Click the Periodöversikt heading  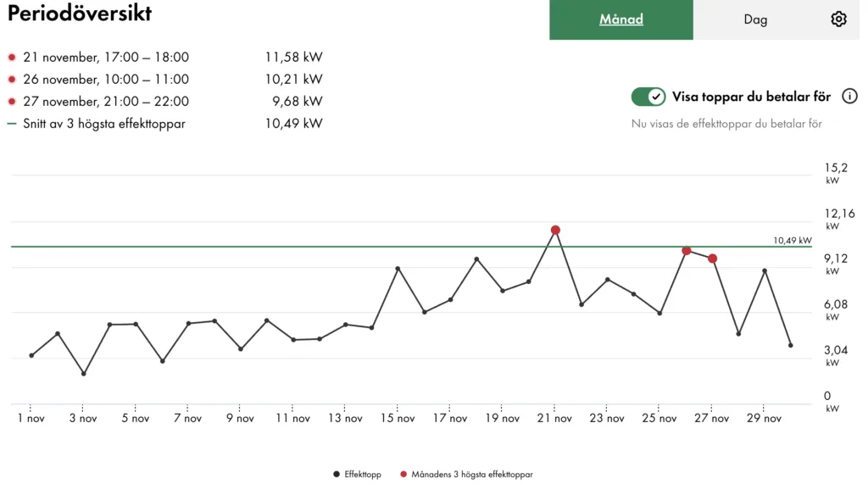(80, 14)
